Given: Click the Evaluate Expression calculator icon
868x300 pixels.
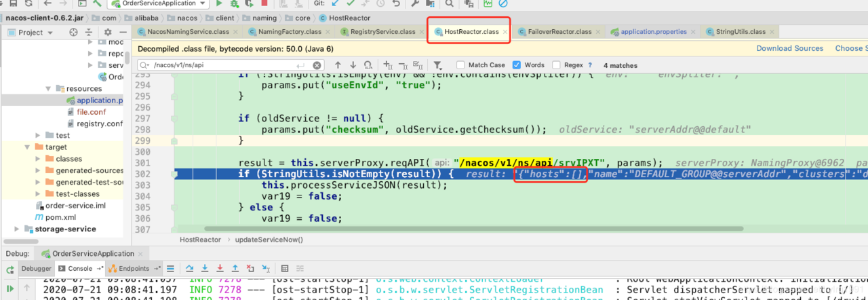Looking at the screenshot, I should 285,269.
